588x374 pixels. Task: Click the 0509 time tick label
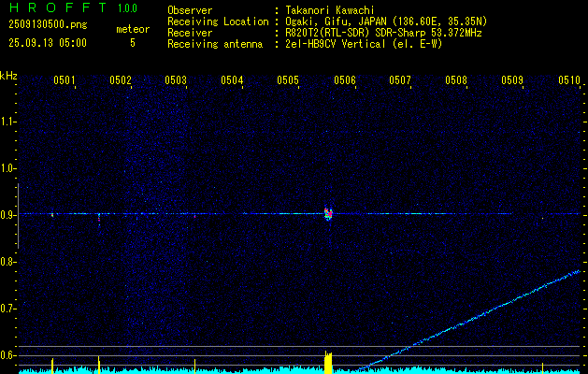click(512, 80)
